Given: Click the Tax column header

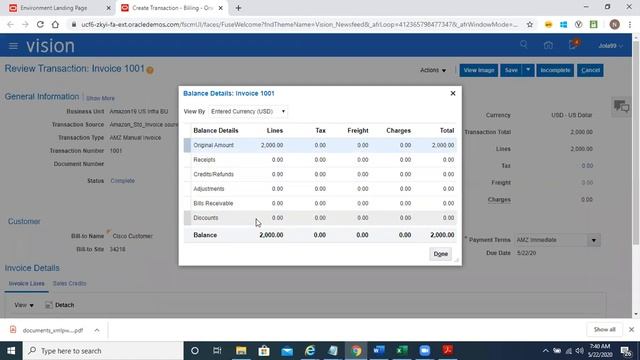Looking at the screenshot, I should pyautogui.click(x=321, y=131).
